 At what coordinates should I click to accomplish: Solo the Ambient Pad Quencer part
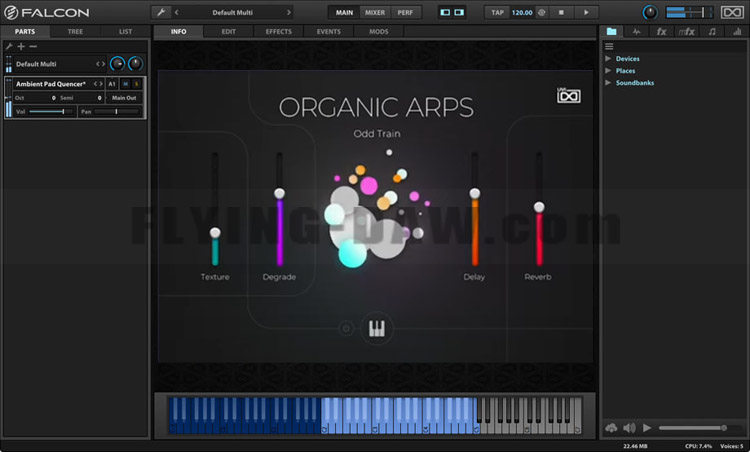click(137, 84)
